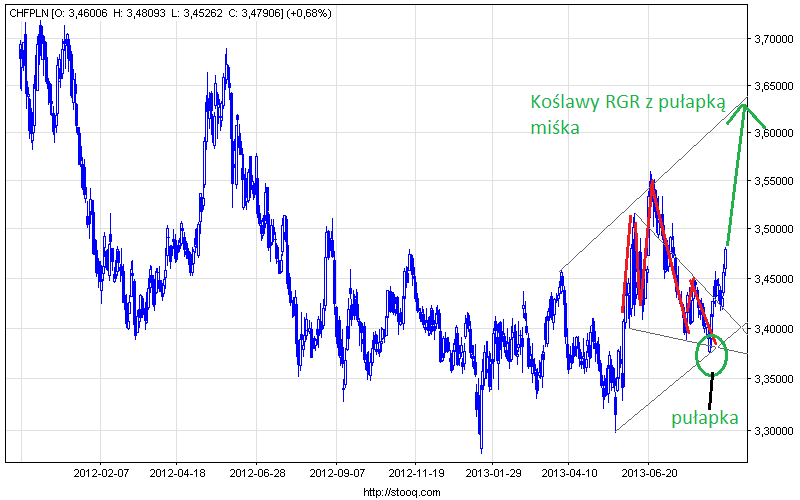Click the 3,60000 price axis label
Screen dimensions: 800x500
pyautogui.click(x=773, y=133)
